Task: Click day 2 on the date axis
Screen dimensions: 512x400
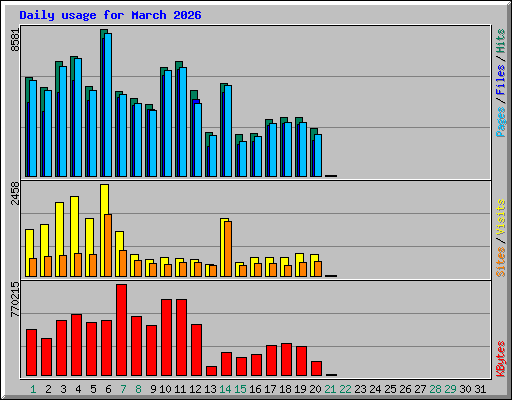Action: point(48,389)
